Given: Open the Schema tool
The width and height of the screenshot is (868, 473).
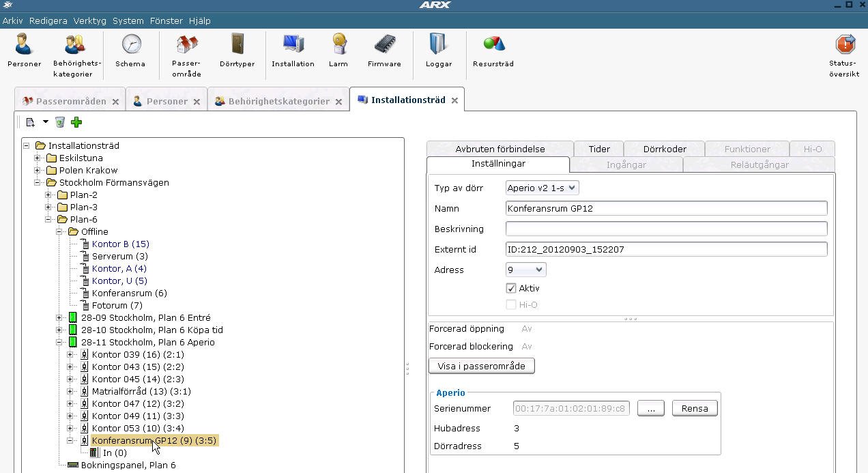Looking at the screenshot, I should click(130, 51).
